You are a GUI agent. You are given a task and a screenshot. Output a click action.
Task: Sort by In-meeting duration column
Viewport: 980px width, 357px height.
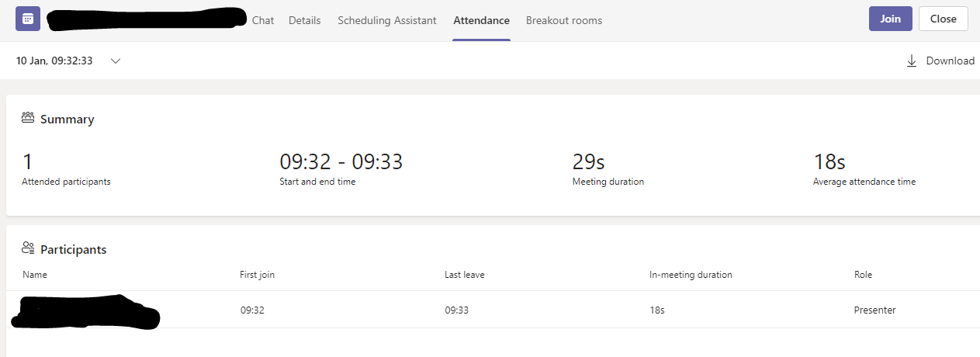(690, 275)
